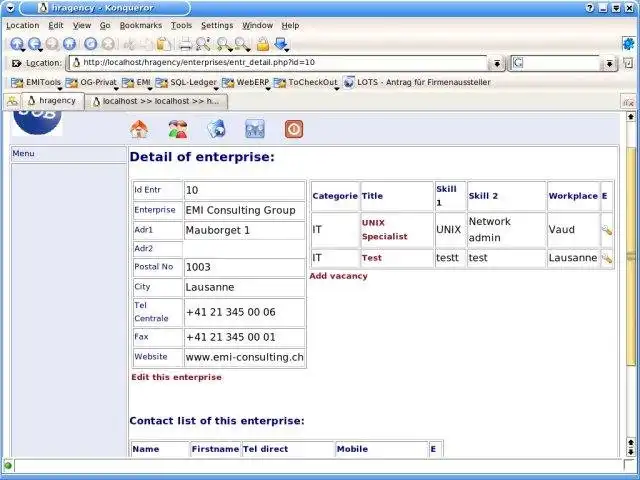This screenshot has height=480, width=640.
Task: Click the www.emi-consulting.ch website cell
Action: [244, 358]
